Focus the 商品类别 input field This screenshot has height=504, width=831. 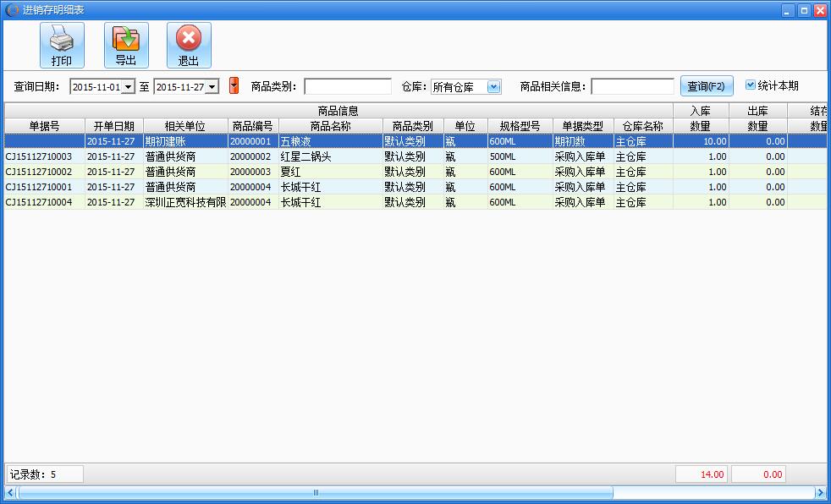(x=348, y=86)
